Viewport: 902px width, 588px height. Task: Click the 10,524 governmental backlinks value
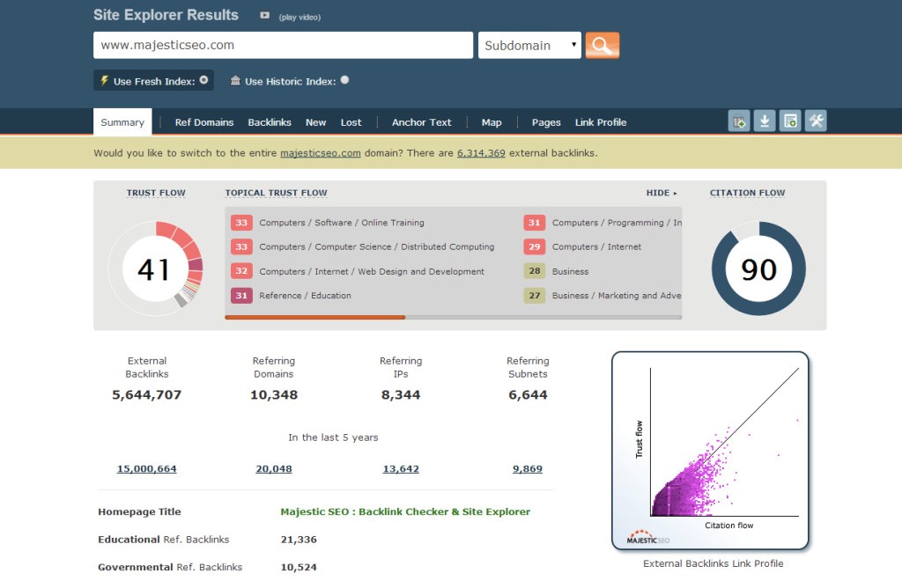pyautogui.click(x=299, y=567)
